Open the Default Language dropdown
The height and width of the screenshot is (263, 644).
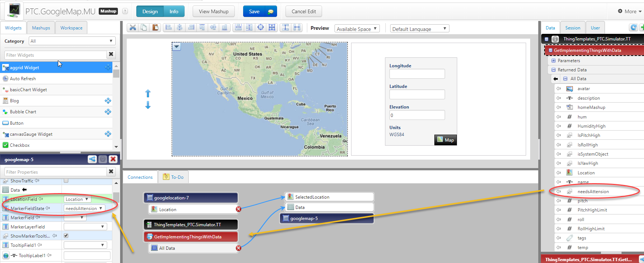pos(419,29)
